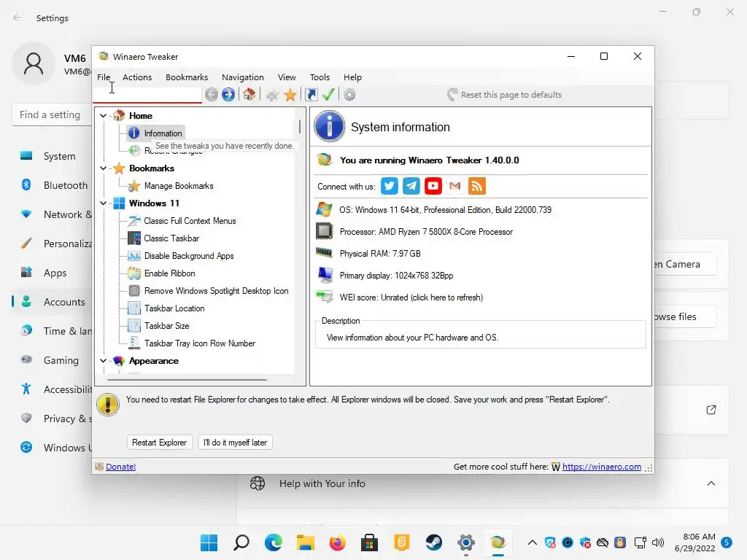
Task: Click the RAM module icon
Action: tap(325, 253)
